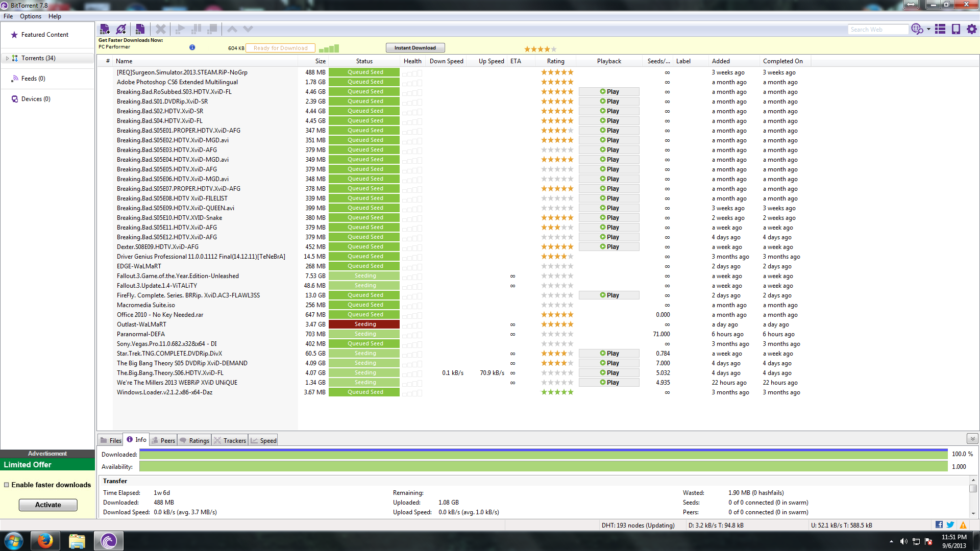Click the web search globe icon
This screenshot has height=551, width=980.
tap(917, 29)
